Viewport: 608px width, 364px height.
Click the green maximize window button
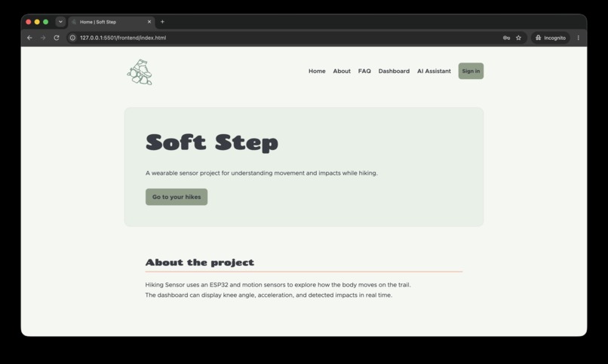[45, 22]
